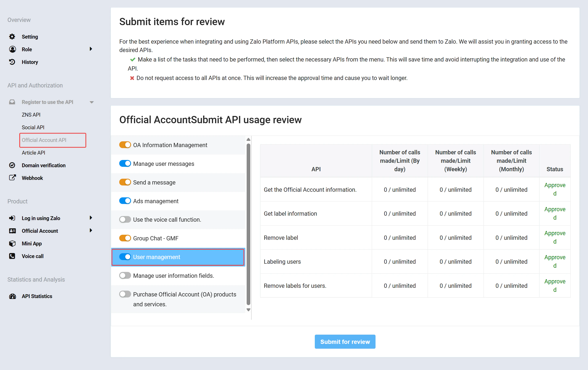Viewport: 588px width, 370px height.
Task: Click the Ads management label
Action: (x=156, y=201)
